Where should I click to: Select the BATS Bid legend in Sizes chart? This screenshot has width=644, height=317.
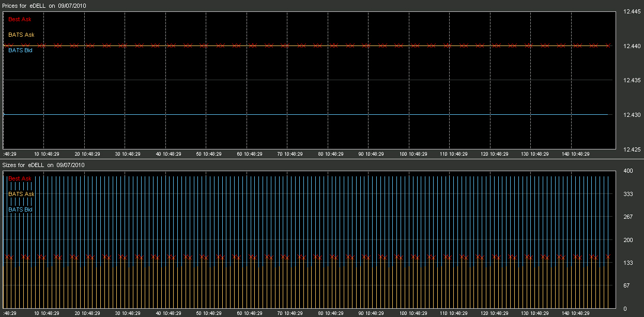(20, 209)
